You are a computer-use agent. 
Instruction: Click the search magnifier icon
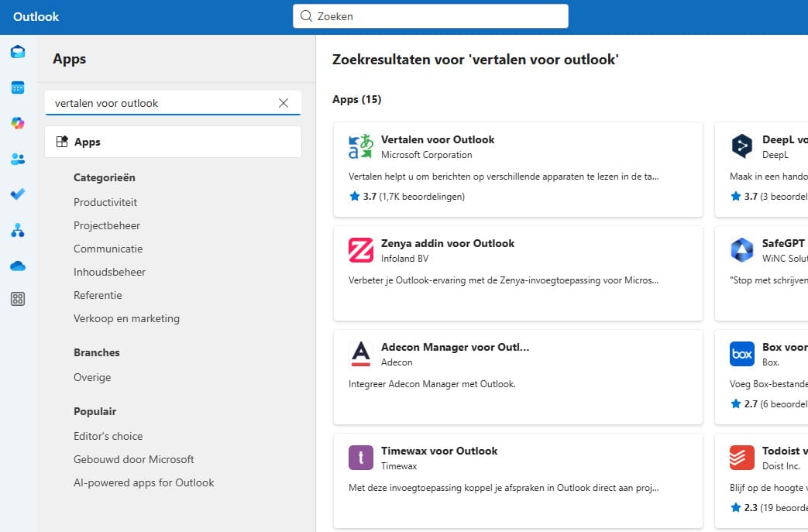tap(306, 16)
